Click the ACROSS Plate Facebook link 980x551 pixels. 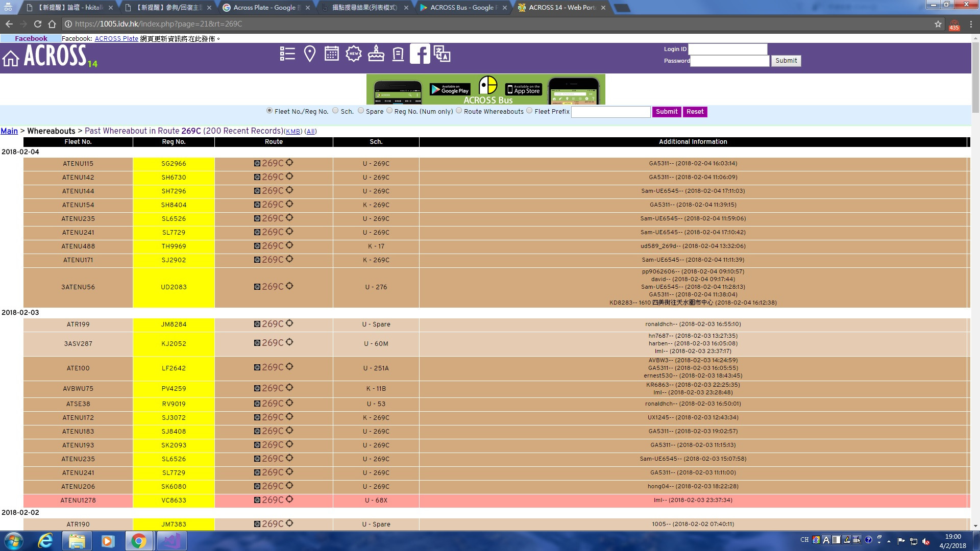116,39
